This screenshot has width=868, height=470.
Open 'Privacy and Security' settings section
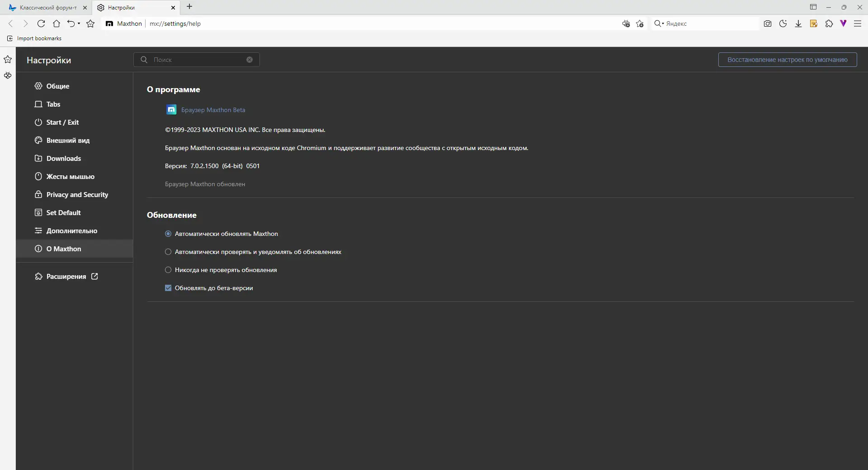pos(77,195)
